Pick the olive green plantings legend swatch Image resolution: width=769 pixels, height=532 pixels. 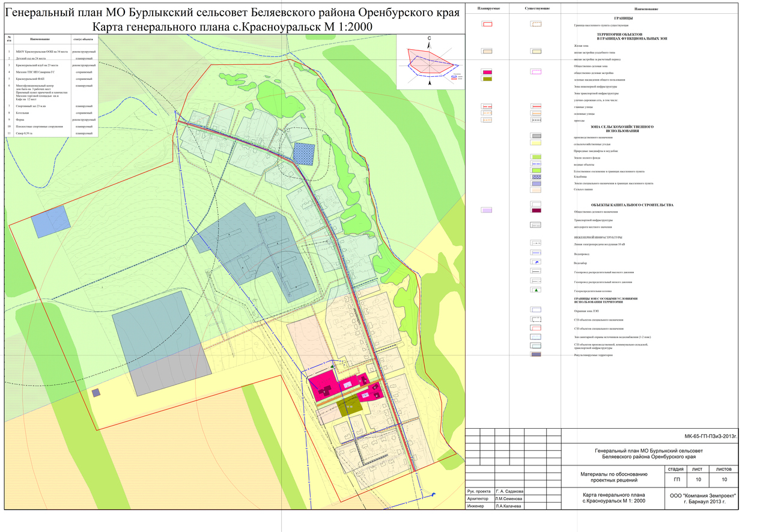click(488, 79)
